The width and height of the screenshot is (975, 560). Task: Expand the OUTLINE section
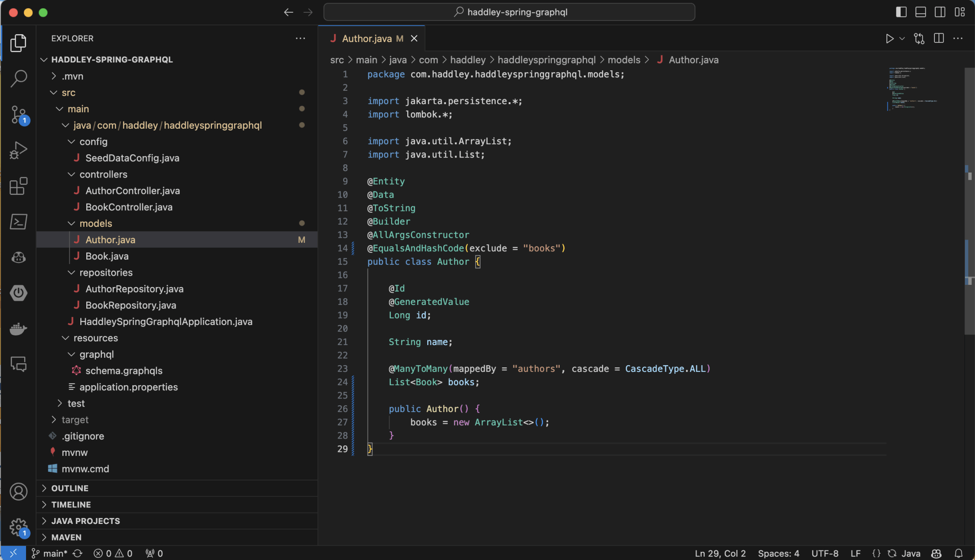(x=70, y=488)
